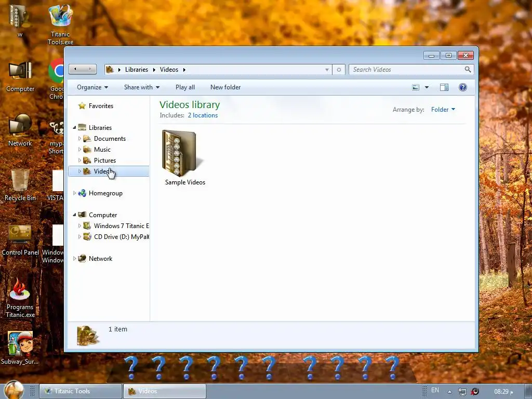Select the Subway Surfers desktop icon
The image size is (532, 399).
[20, 348]
